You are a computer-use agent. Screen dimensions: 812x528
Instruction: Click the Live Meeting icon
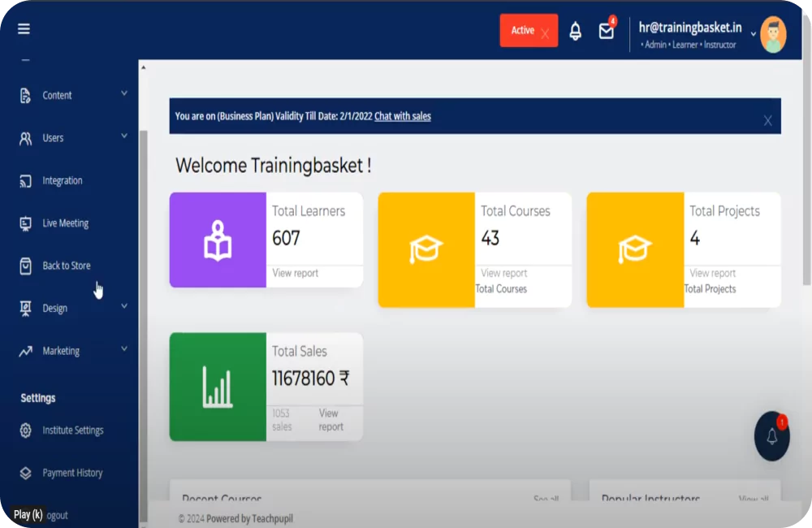click(x=25, y=223)
